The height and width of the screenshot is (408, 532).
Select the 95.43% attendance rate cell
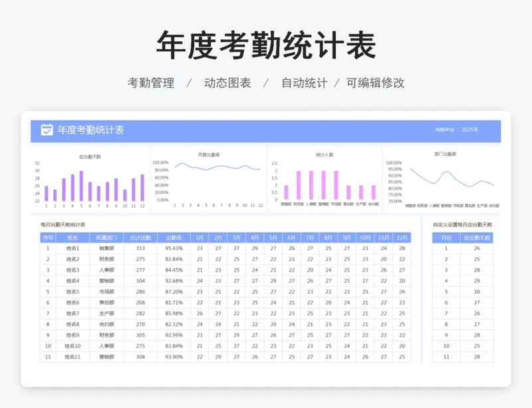click(x=174, y=248)
